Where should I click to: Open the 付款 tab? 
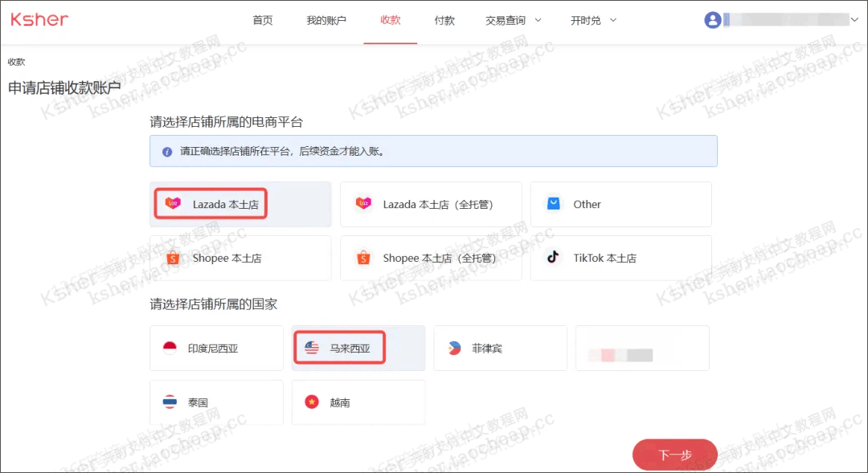point(444,20)
